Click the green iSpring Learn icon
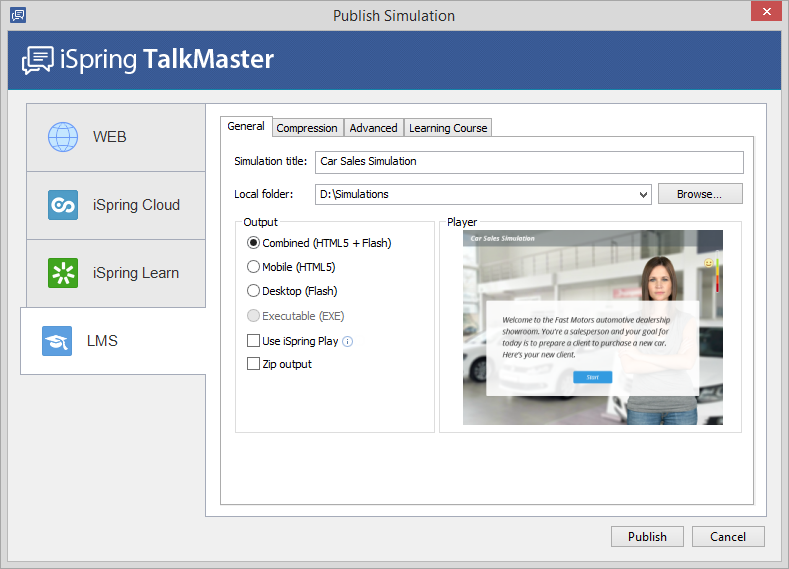This screenshot has width=789, height=569. click(x=63, y=273)
